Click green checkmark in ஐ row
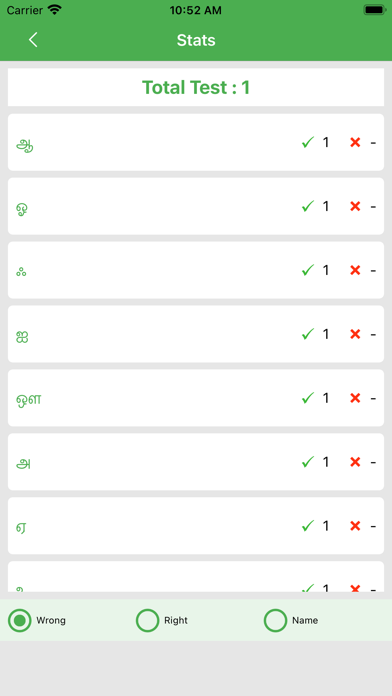Image resolution: width=392 pixels, height=696 pixels. [308, 334]
